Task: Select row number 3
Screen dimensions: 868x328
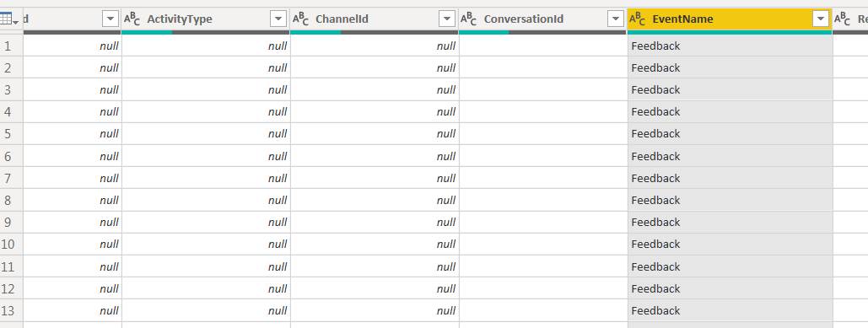Action: [x=11, y=89]
